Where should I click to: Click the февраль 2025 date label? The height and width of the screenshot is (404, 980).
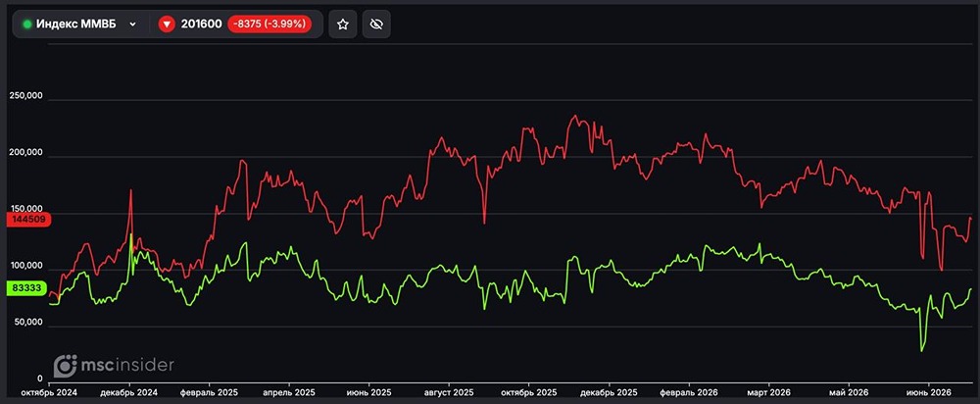click(x=210, y=392)
